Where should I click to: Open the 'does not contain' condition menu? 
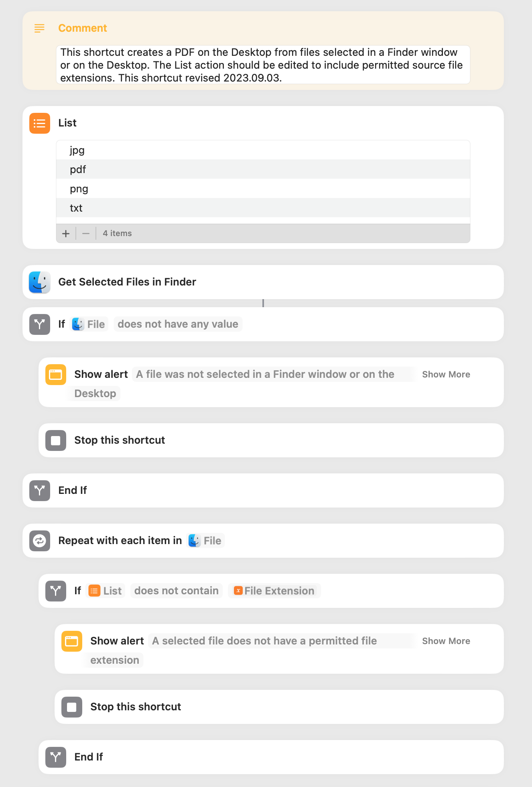click(x=176, y=591)
